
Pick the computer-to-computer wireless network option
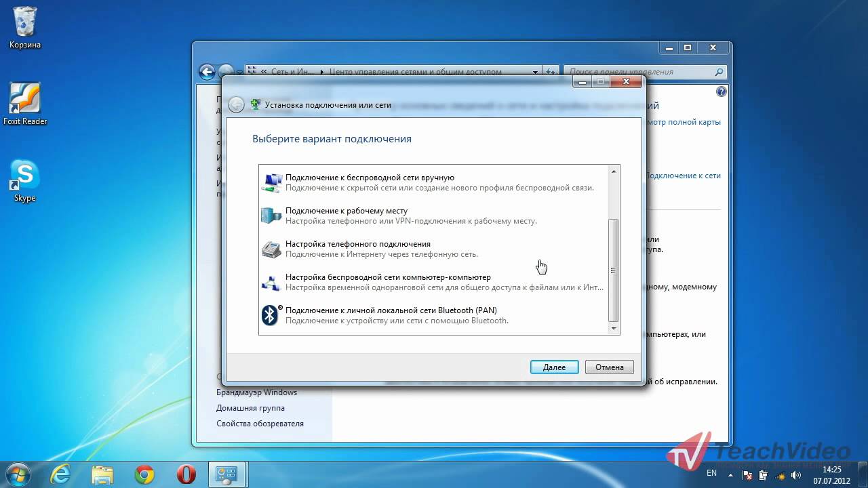pyautogui.click(x=433, y=282)
